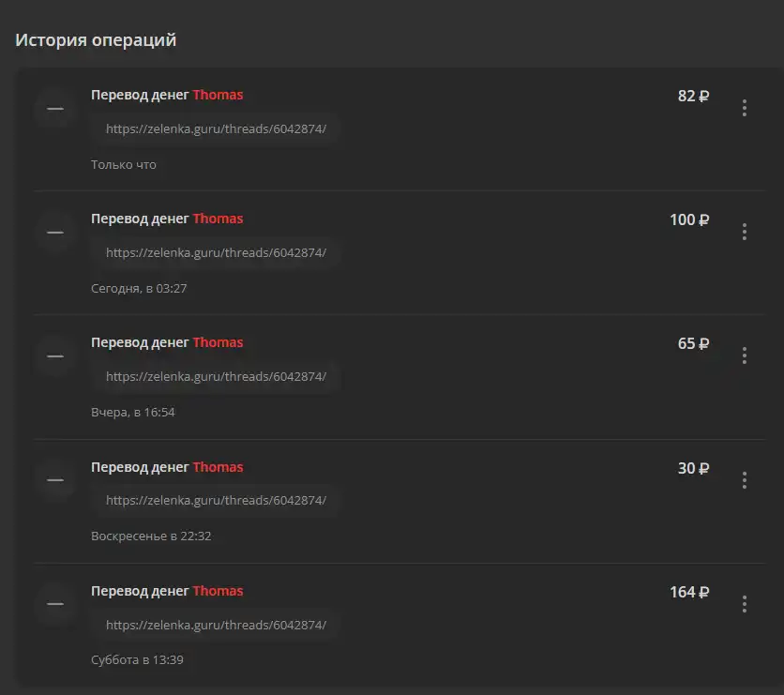Open Thomas profile in the 82 ₽ transfer
The width and height of the screenshot is (784, 695).
(x=218, y=95)
